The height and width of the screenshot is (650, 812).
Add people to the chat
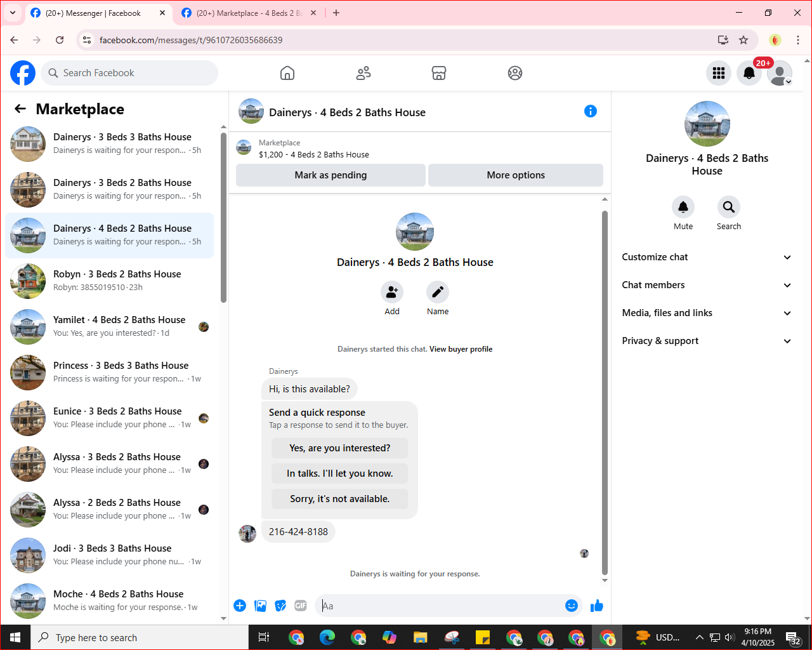(x=392, y=292)
